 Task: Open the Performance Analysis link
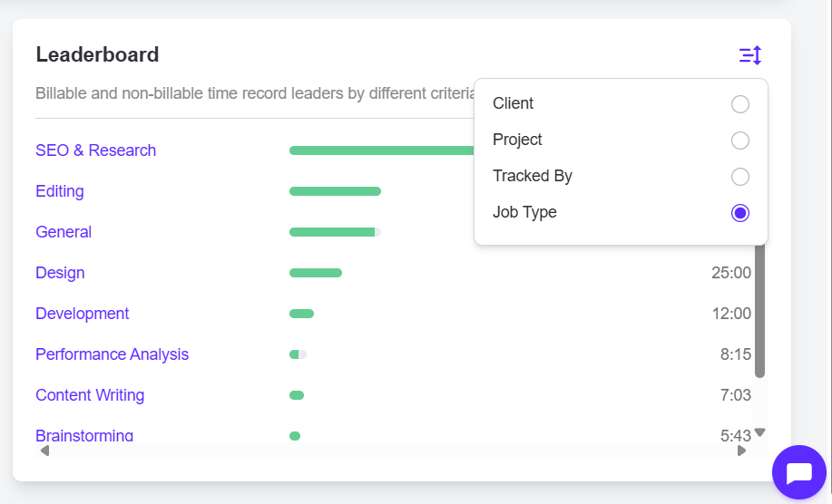click(x=112, y=354)
